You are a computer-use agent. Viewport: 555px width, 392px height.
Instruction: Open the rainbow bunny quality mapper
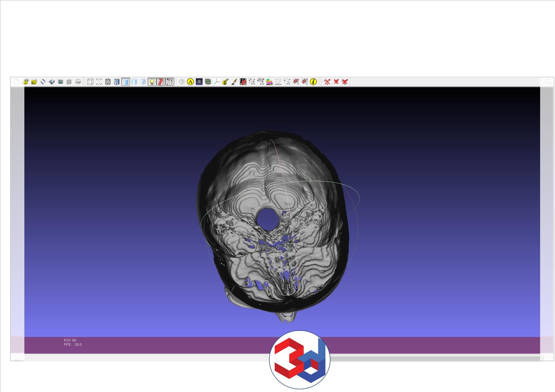269,82
